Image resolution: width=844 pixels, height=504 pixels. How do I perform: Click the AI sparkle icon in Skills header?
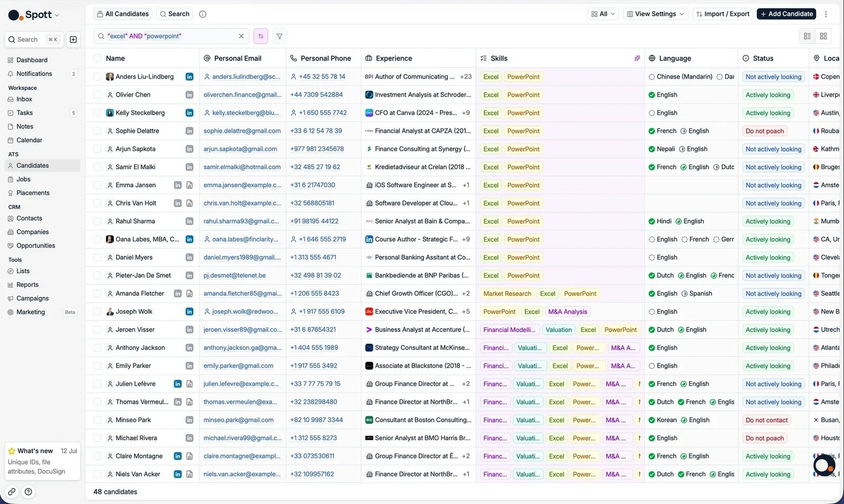(x=637, y=59)
